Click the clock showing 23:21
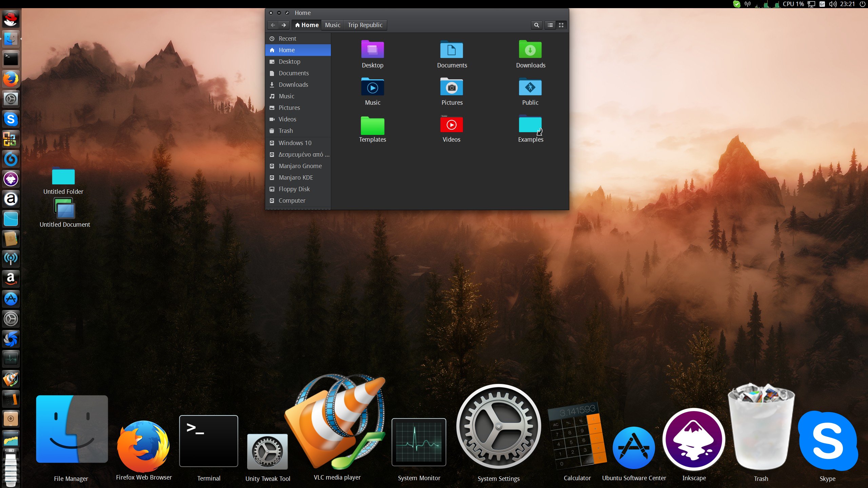 point(847,4)
